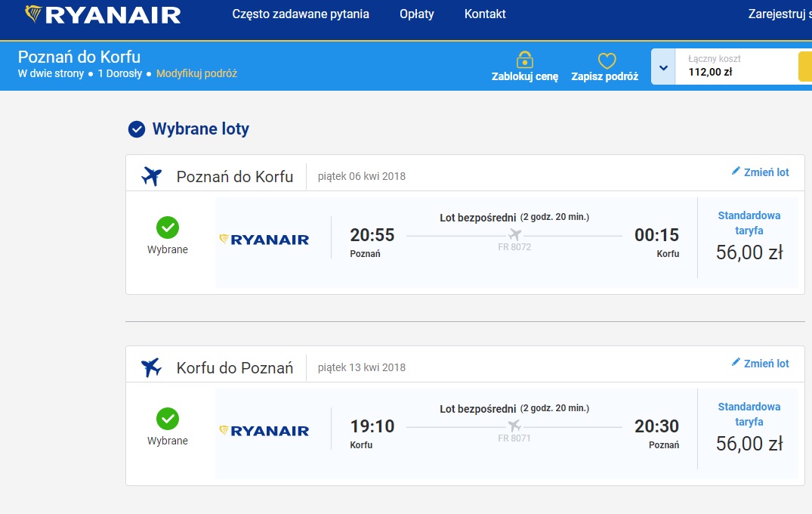Open the Opłaty menu item
Screen dimensions: 812x514
pyautogui.click(x=416, y=14)
